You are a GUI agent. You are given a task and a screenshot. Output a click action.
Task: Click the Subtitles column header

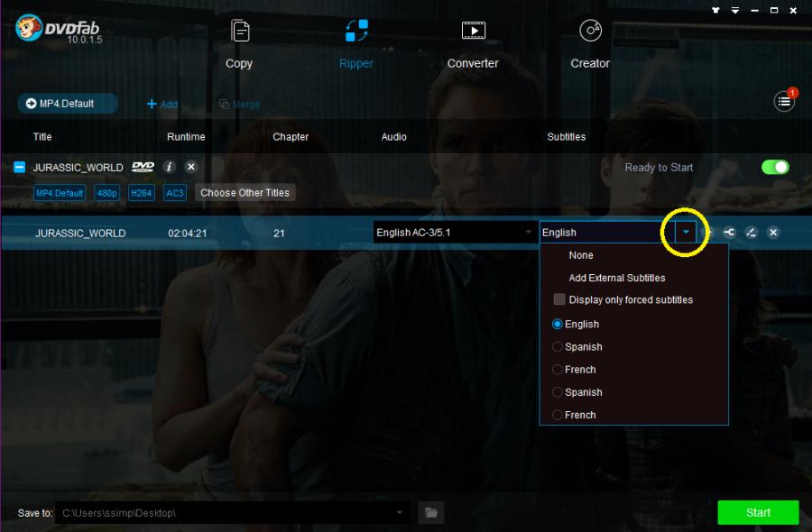pyautogui.click(x=567, y=137)
